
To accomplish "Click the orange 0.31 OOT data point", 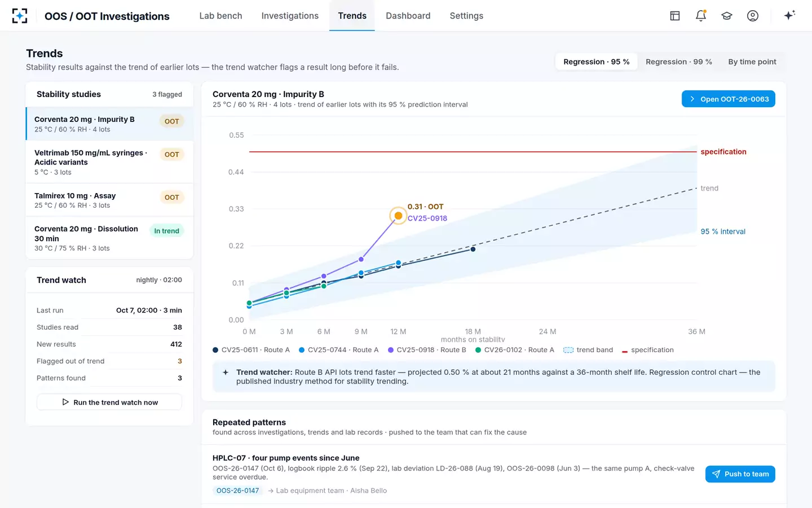I will pos(399,216).
